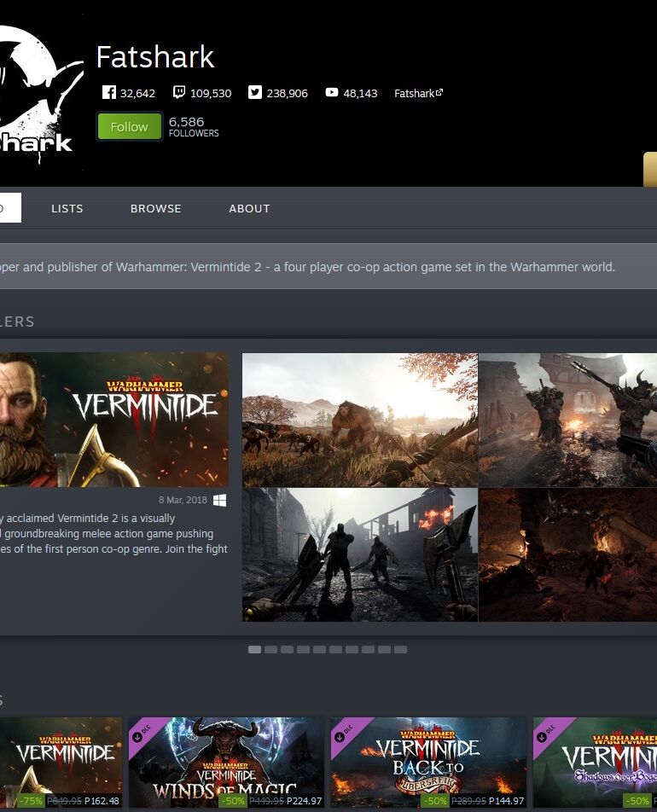Select the highlighted leftmost tab
The width and height of the screenshot is (657, 812).
[9, 207]
